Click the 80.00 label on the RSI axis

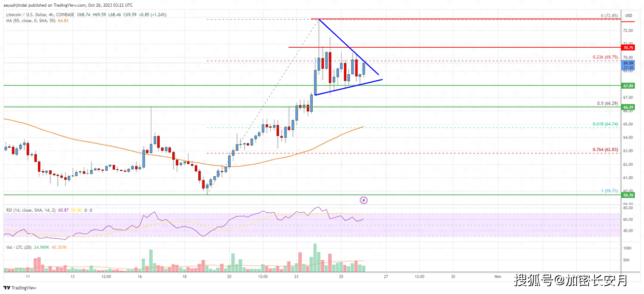pyautogui.click(x=628, y=208)
